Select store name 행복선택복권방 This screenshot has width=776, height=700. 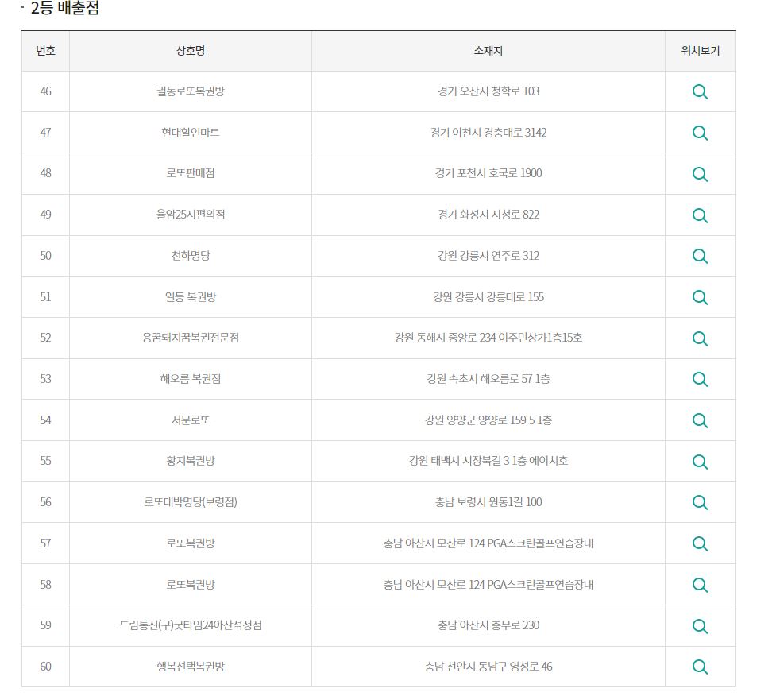click(191, 667)
